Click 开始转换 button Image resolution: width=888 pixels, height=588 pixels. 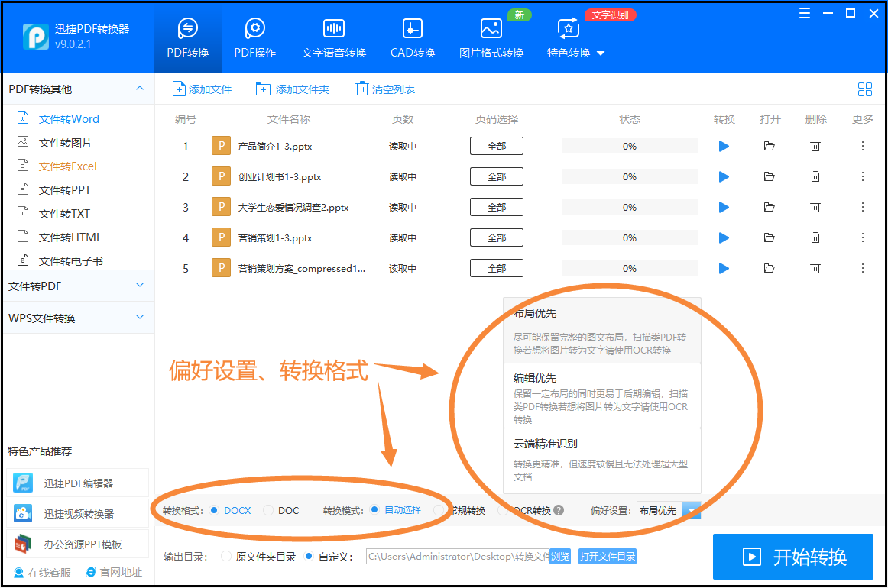pos(793,557)
